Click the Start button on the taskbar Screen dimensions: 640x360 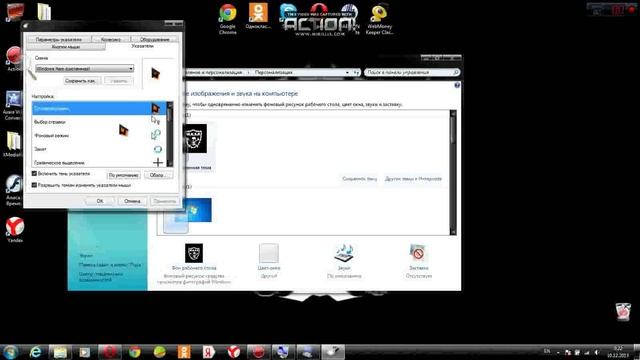tap(10, 352)
